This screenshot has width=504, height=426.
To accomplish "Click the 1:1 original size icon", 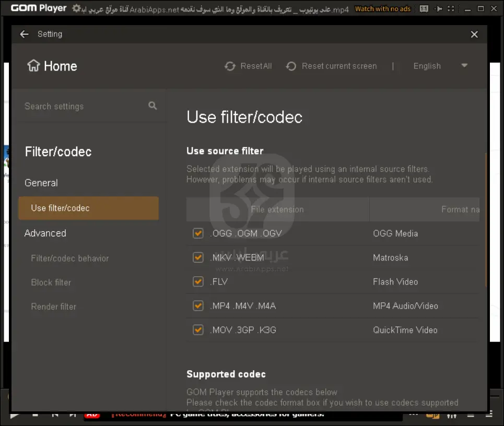I will coord(424,8).
